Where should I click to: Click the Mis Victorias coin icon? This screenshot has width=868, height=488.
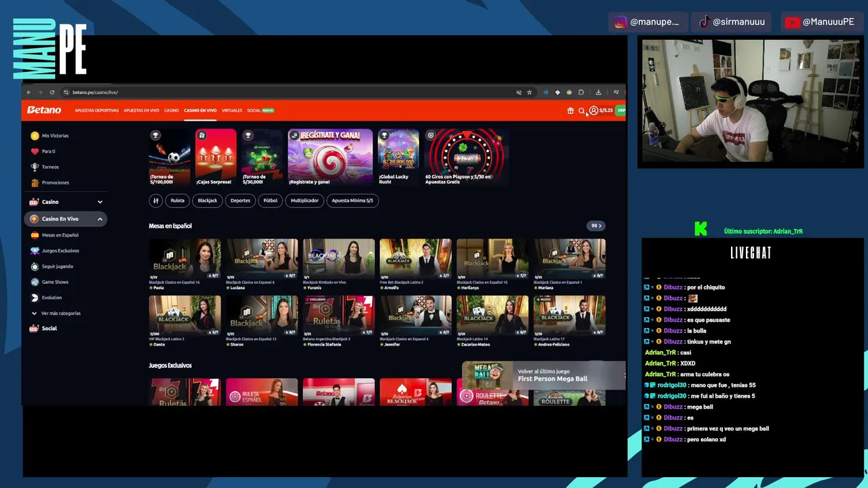point(35,136)
